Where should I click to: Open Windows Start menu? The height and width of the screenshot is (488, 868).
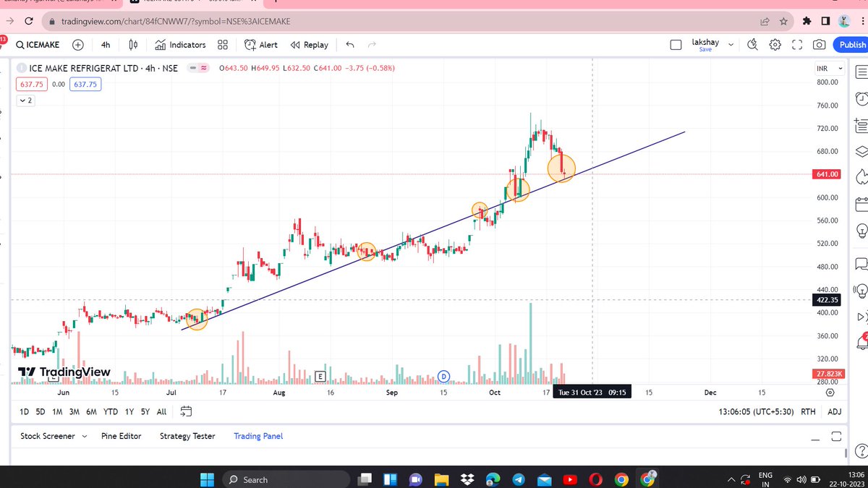click(207, 479)
